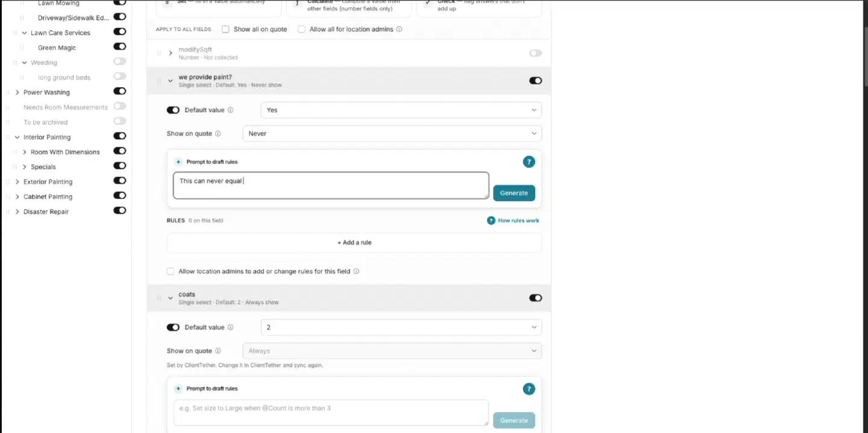The height and width of the screenshot is (433, 868).
Task: Click Default value info icon under coats
Action: [230, 328]
